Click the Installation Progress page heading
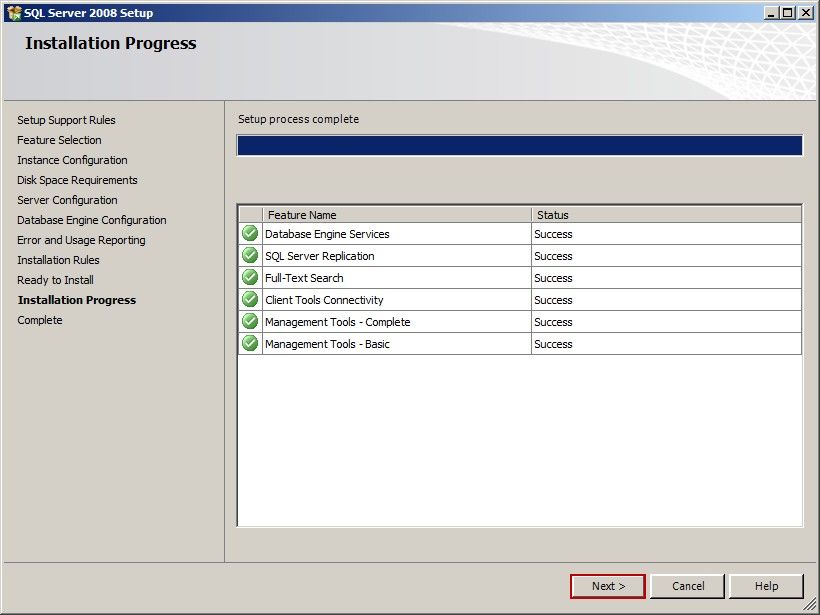 coord(111,43)
